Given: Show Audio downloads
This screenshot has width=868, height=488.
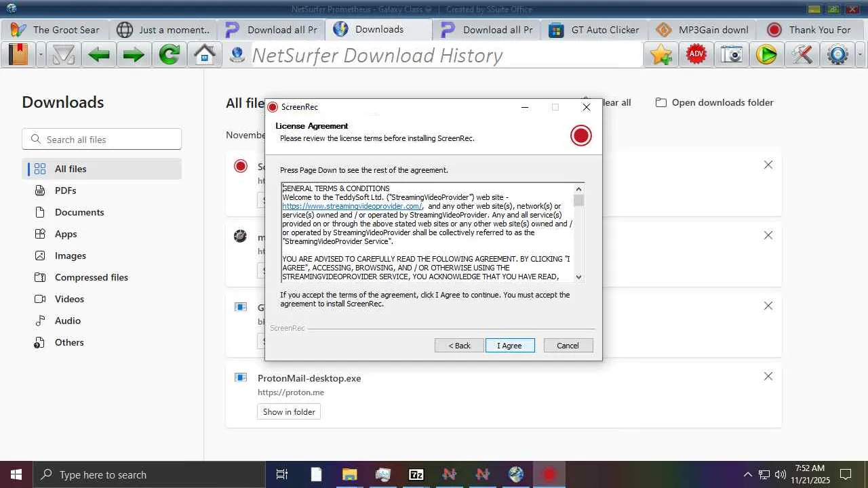Looking at the screenshot, I should click(x=102, y=321).
